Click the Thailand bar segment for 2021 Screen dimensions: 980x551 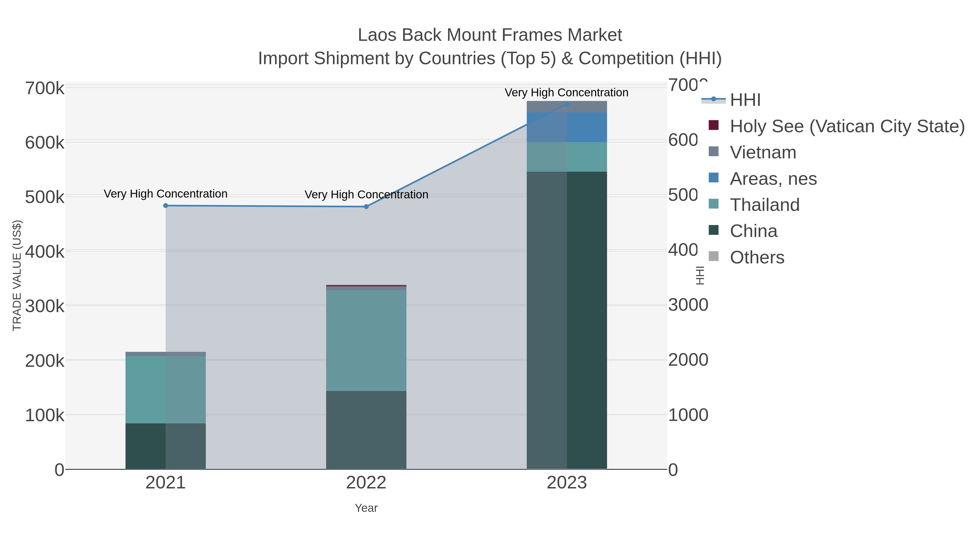[166, 390]
